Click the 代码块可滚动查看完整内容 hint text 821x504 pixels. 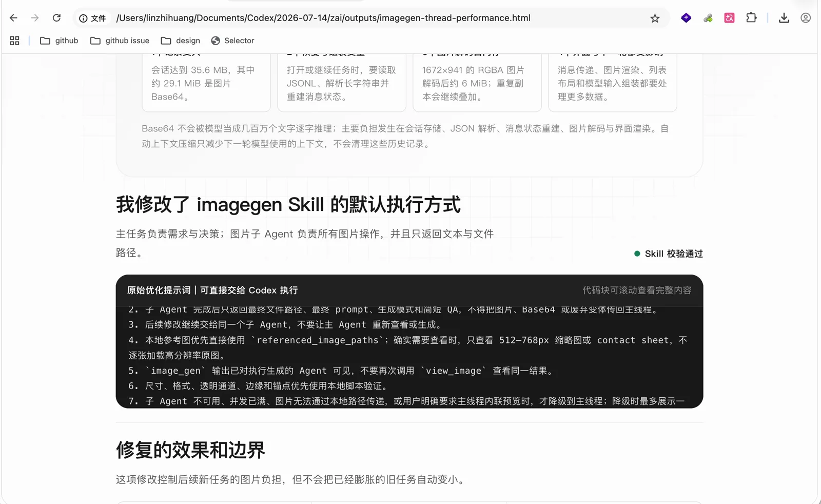[637, 290]
